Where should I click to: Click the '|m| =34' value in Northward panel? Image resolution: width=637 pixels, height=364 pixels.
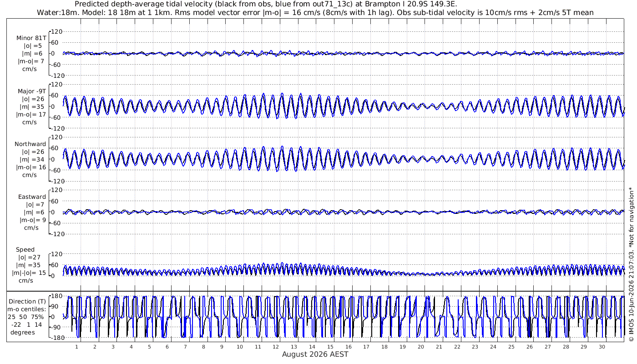click(x=32, y=160)
